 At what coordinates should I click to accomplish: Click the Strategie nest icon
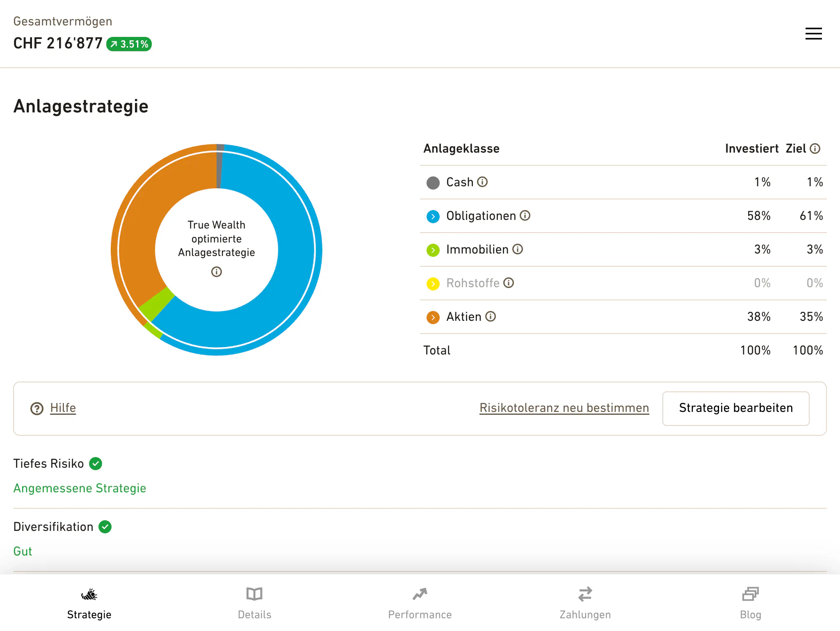89,594
